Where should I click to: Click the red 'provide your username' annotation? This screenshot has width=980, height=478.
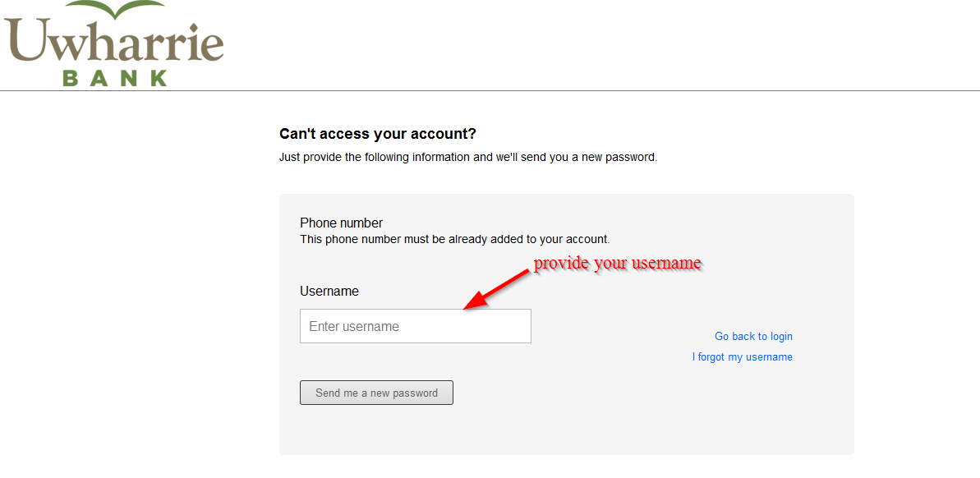pyautogui.click(x=618, y=264)
